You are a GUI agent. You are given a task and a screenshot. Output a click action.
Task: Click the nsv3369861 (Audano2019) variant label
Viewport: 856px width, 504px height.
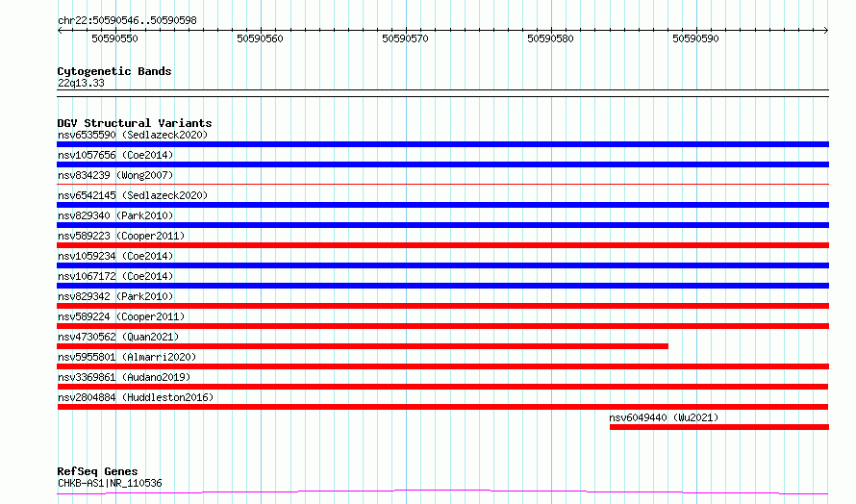(x=124, y=377)
